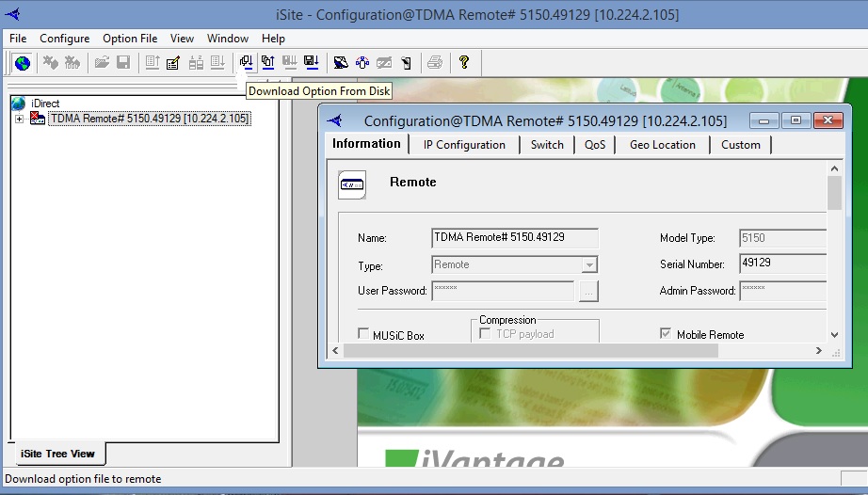
Task: Click the yellow question mark help icon
Action: [x=464, y=62]
